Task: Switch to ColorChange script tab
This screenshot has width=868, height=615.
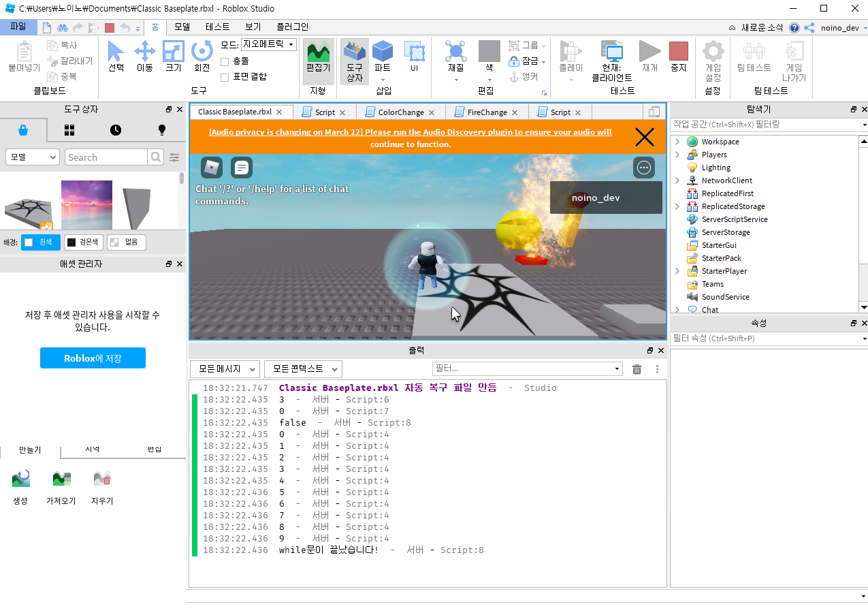Action: (x=401, y=112)
